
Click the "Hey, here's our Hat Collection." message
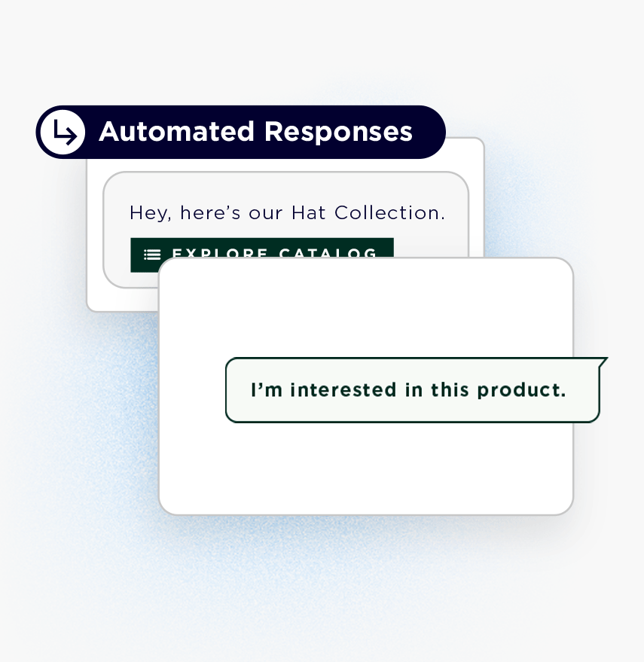(287, 213)
